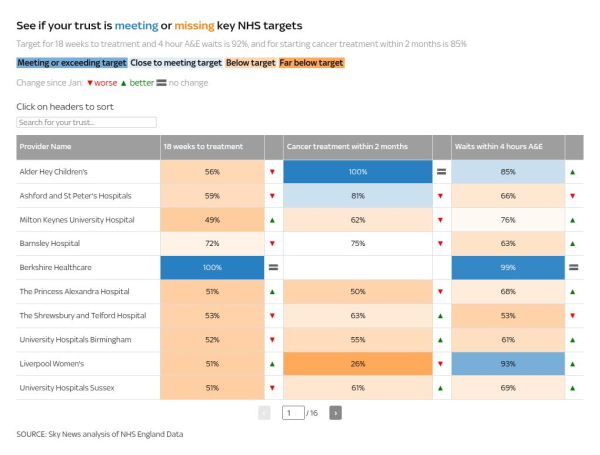
Task: Sort by Waits within 4 hours A&E
Action: [x=507, y=147]
